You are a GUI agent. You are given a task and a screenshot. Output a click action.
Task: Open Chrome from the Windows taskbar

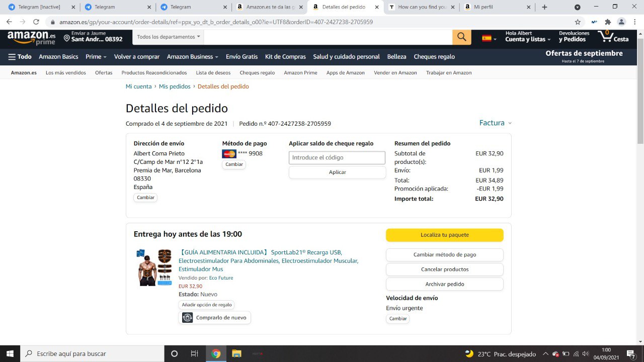(216, 353)
